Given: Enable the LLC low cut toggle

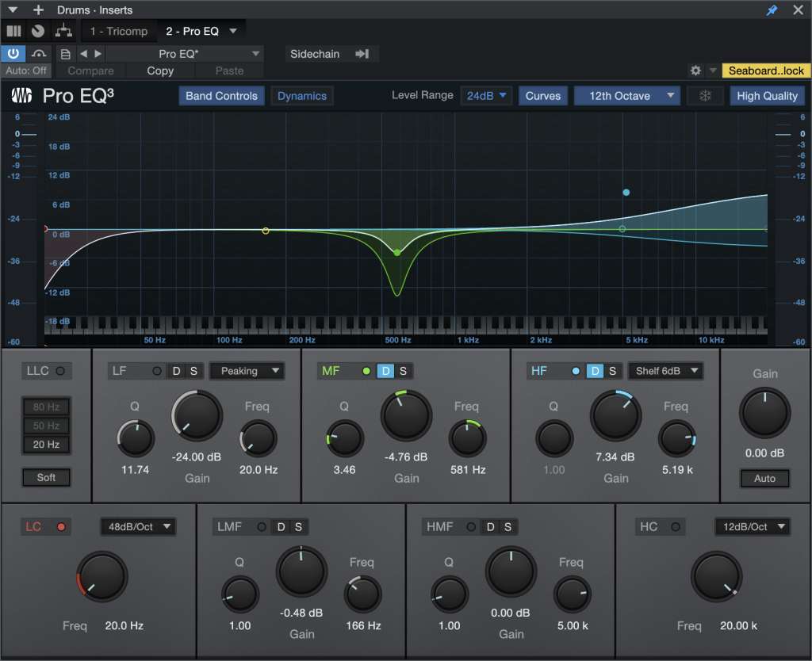Looking at the screenshot, I should [59, 371].
